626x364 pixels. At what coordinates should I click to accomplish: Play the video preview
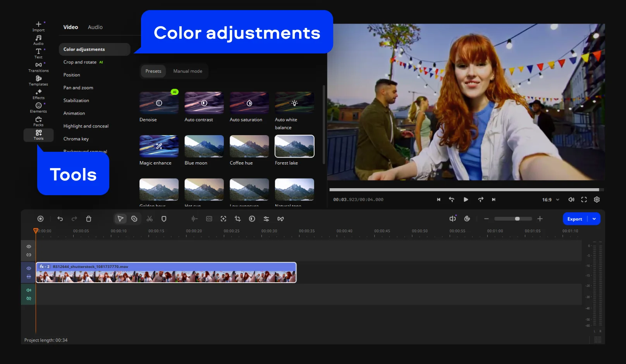click(x=466, y=199)
